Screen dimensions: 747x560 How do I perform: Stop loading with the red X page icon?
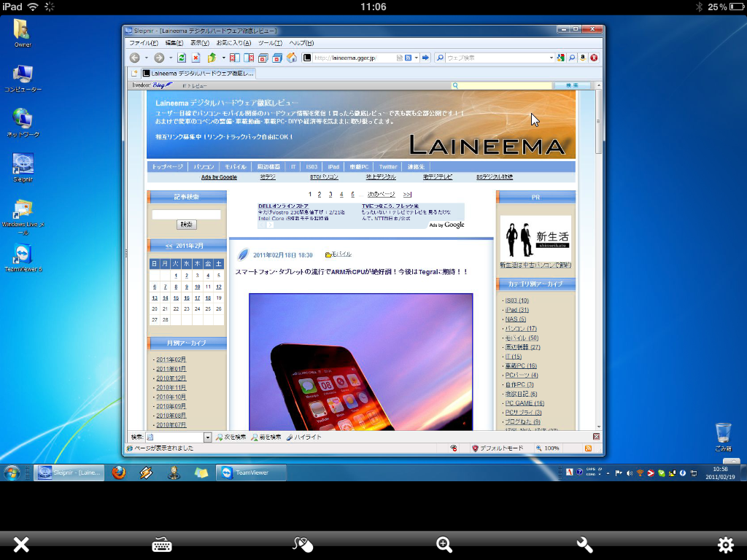(x=196, y=58)
